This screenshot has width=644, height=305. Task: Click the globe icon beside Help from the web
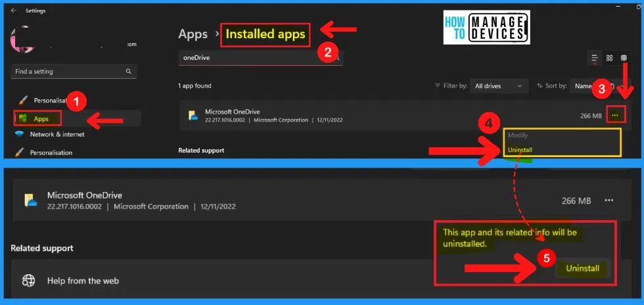[28, 281]
